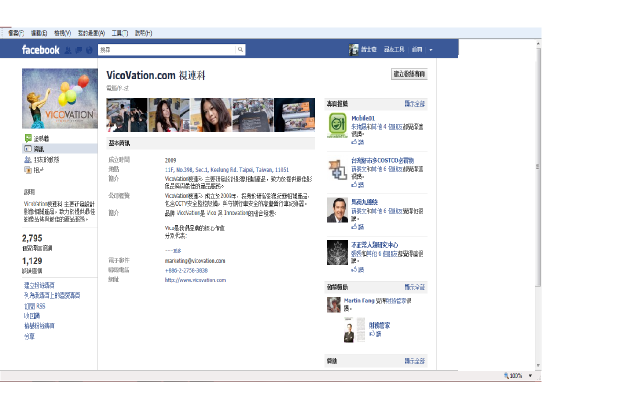Screen dimensions: 640x400
Task: Open third photo thumbnail of woman's face
Action: pos(211,115)
